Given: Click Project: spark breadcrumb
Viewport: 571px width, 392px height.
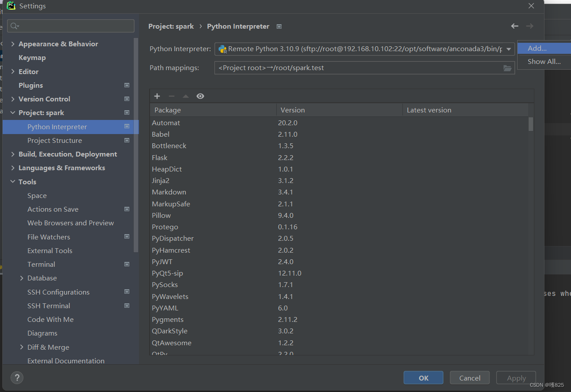Looking at the screenshot, I should coord(171,26).
